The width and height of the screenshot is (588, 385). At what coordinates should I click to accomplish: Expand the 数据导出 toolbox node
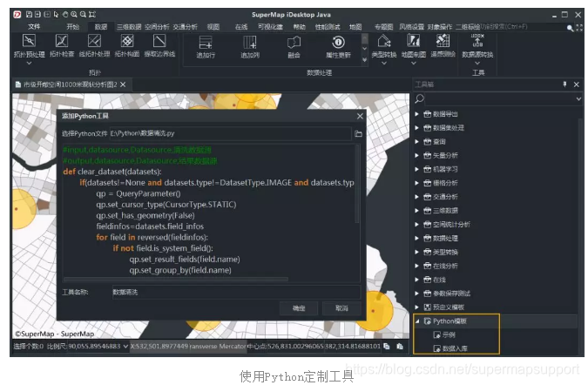[416, 114]
